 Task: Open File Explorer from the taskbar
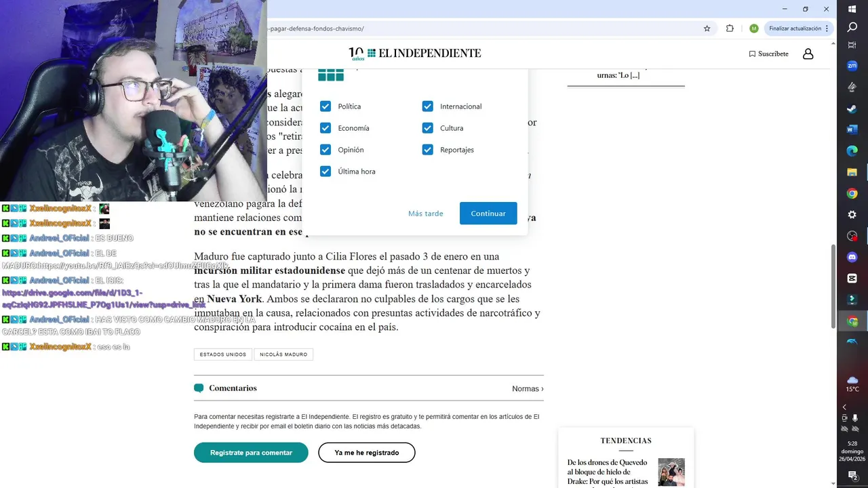[852, 172]
